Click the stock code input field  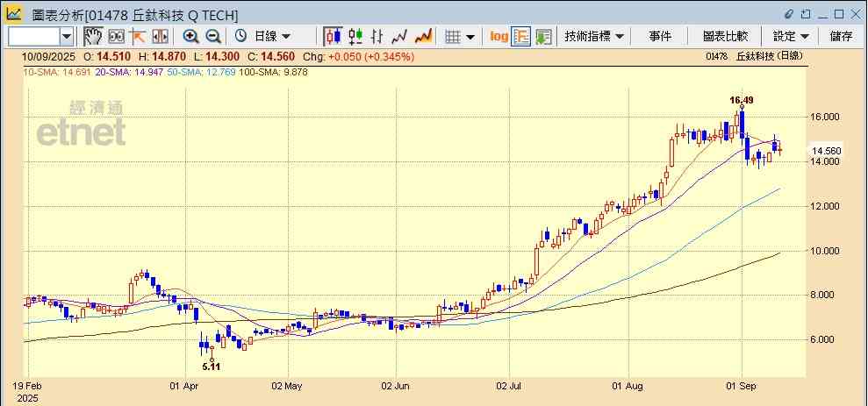[33, 37]
